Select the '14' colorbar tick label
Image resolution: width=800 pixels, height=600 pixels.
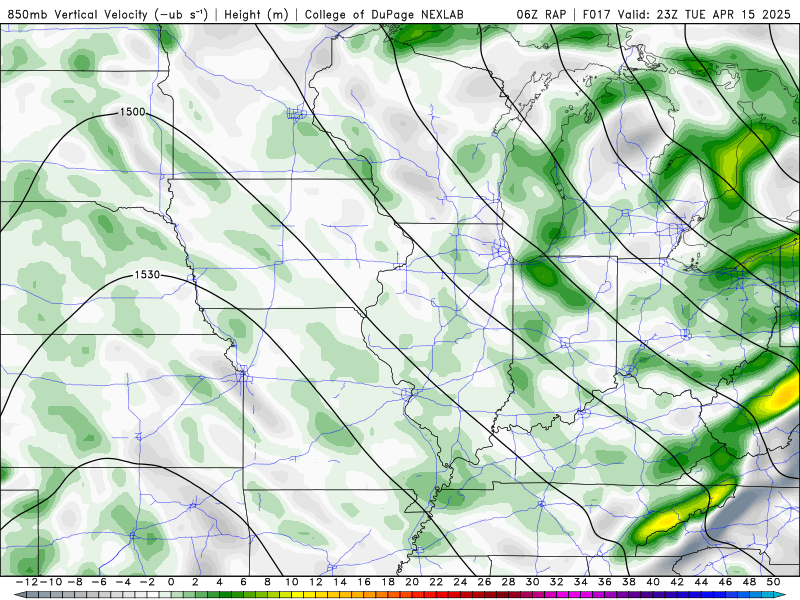[340, 582]
